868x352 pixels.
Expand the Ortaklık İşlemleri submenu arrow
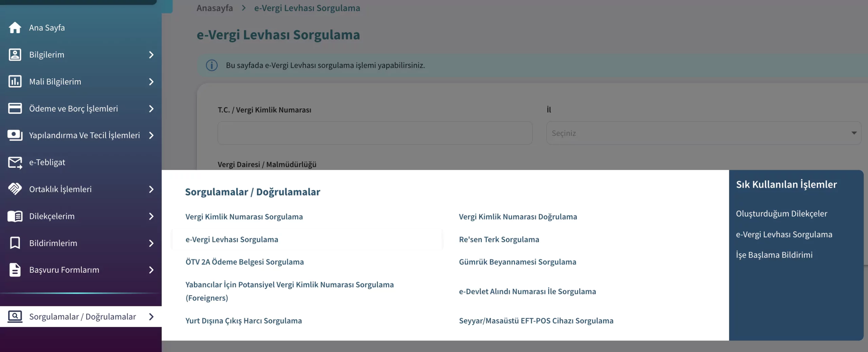[x=151, y=189]
